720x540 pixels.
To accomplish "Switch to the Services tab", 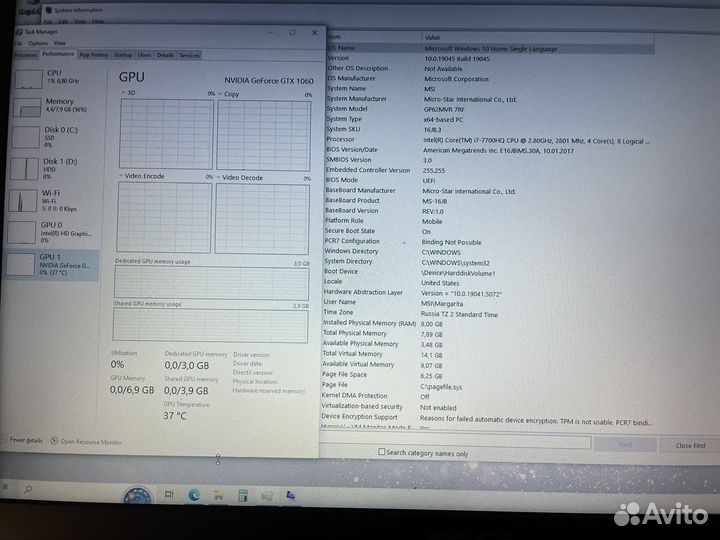I will (189, 56).
